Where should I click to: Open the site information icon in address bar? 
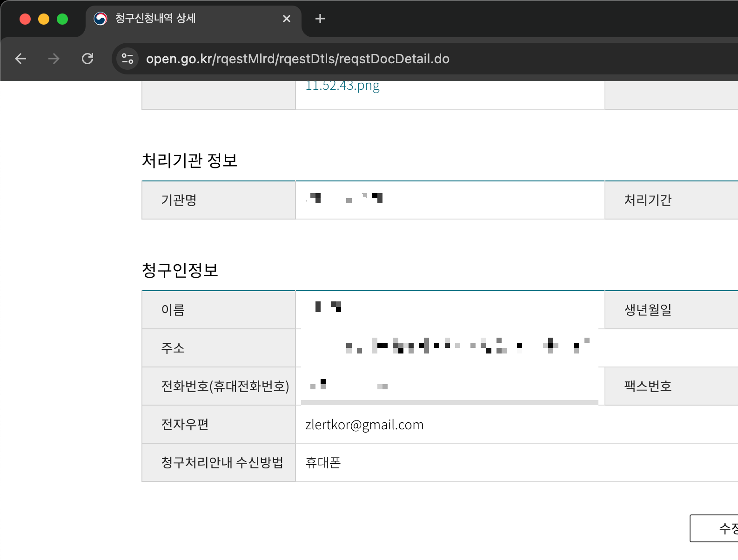click(x=127, y=59)
